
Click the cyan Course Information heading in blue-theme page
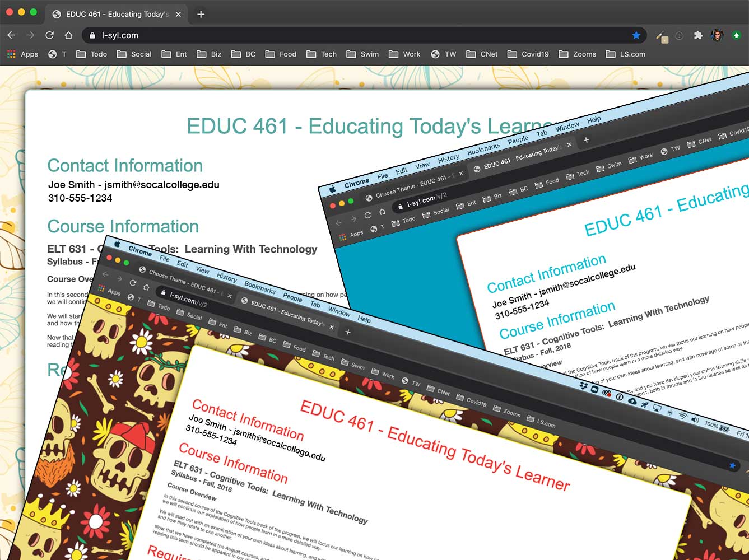coord(557,320)
